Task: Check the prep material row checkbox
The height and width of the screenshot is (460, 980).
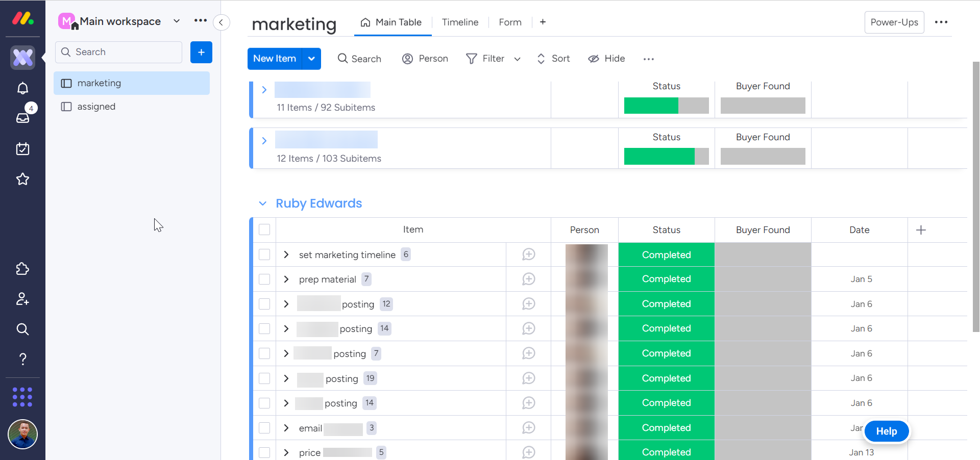Action: [x=264, y=279]
